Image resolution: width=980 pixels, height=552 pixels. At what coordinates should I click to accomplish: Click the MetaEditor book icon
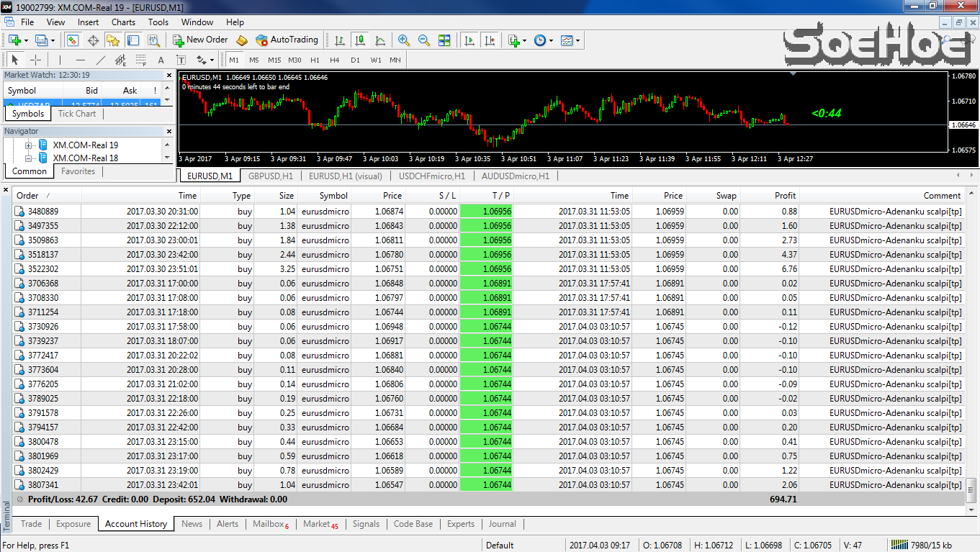242,40
